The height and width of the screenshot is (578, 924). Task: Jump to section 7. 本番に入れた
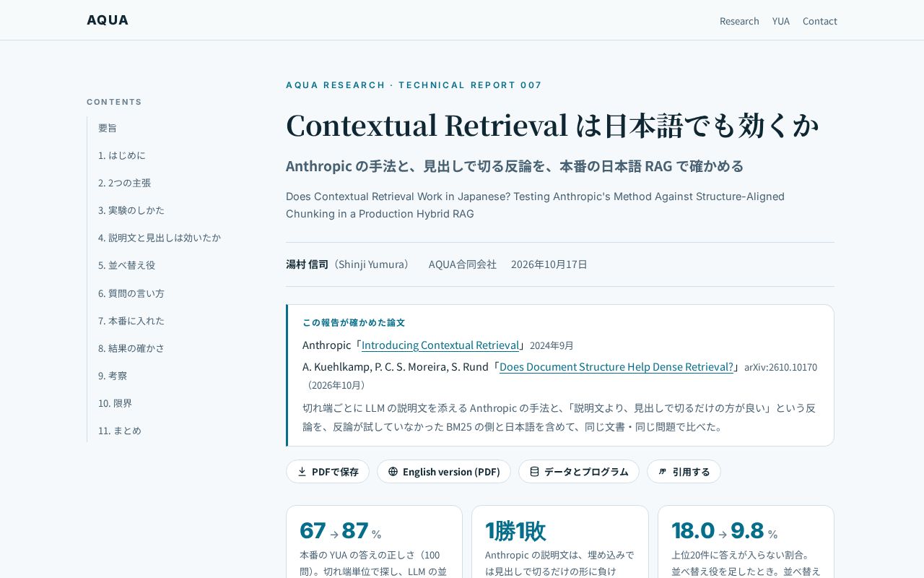(131, 321)
